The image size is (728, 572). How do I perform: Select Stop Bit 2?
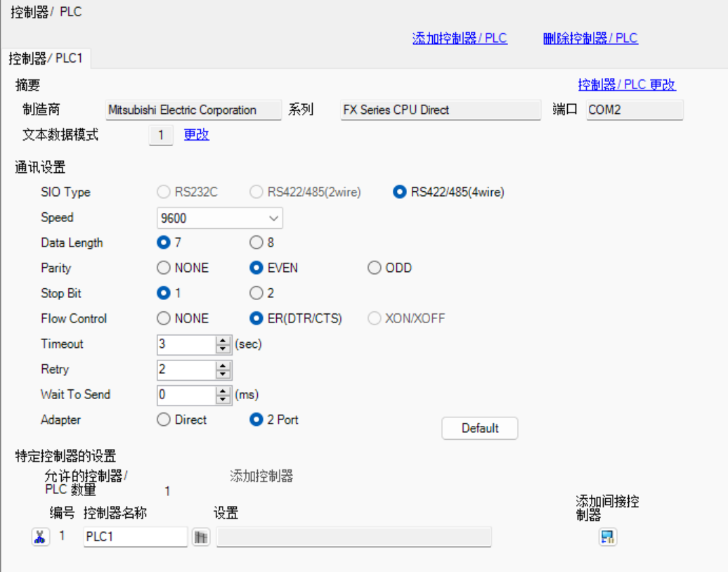tap(256, 294)
